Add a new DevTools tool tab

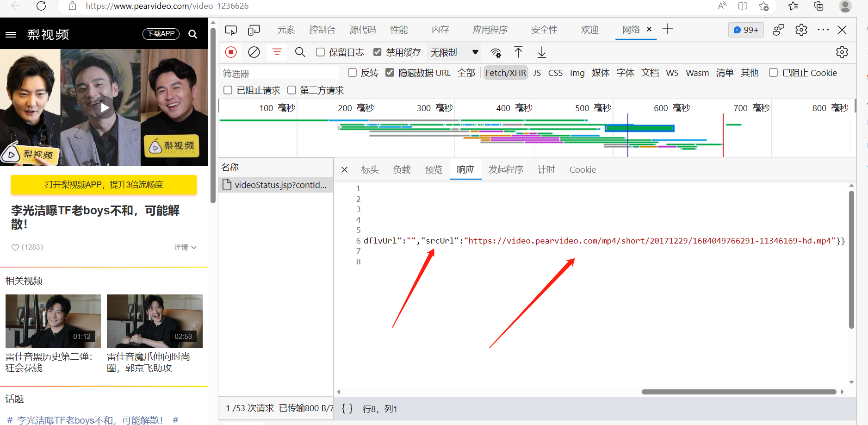tap(668, 29)
